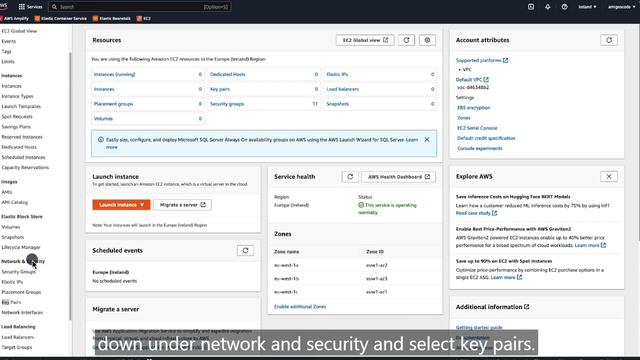Open Instances under Instances section in sidebar
This screenshot has width=640, height=360.
(x=11, y=86)
